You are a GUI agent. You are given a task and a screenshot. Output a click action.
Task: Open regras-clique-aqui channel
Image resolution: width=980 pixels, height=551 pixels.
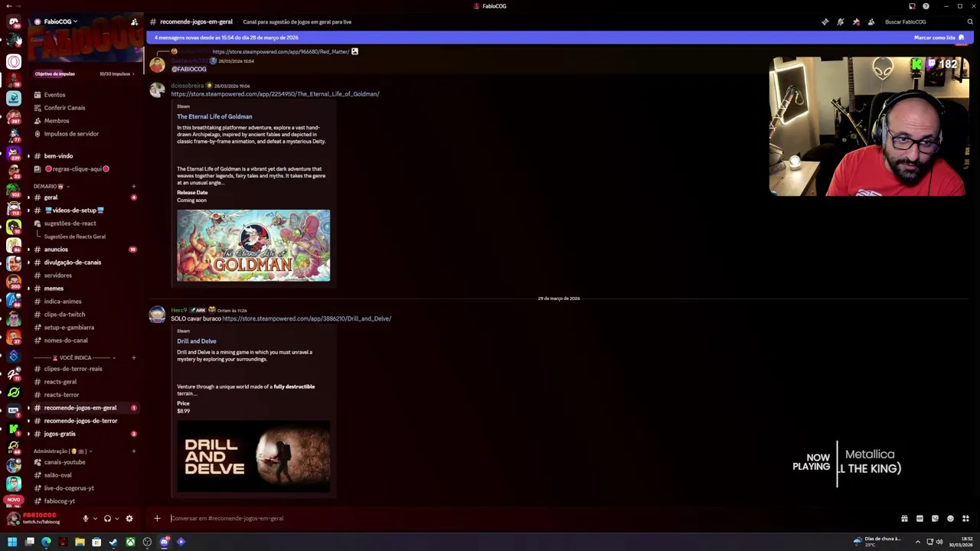[77, 169]
